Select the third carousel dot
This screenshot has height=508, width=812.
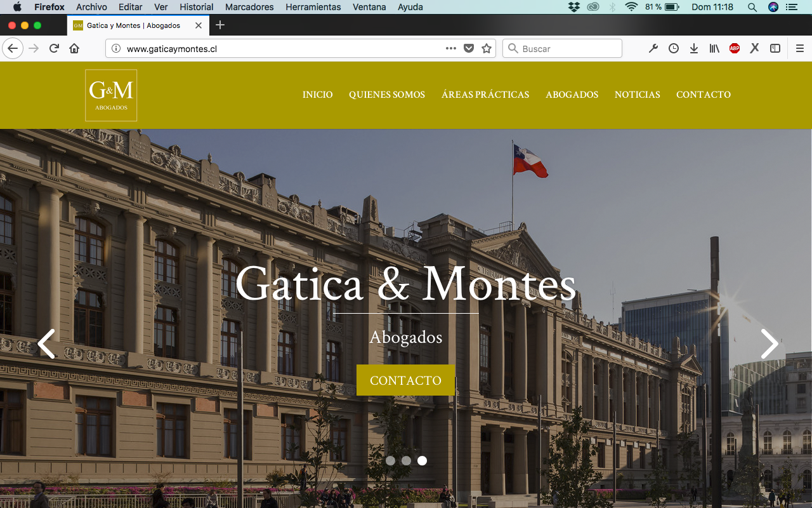click(422, 460)
